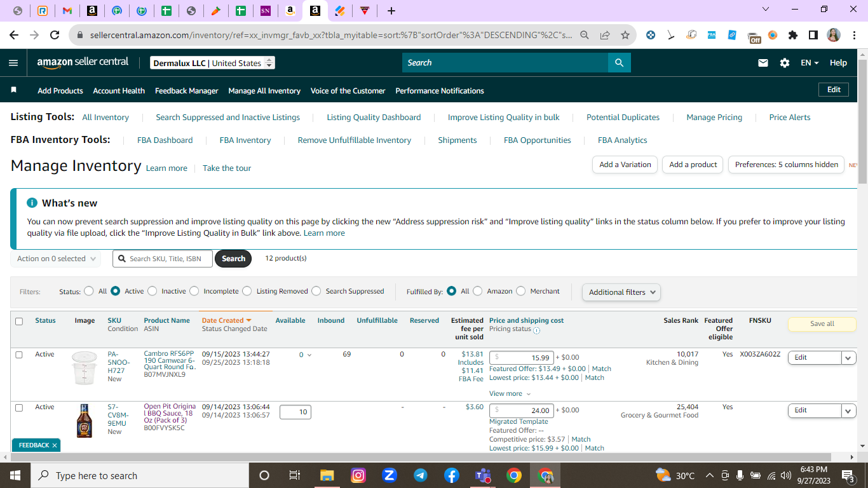Open the Edit dropdown arrow for Cambro row
Image resolution: width=868 pixels, height=488 pixels.
click(x=849, y=358)
